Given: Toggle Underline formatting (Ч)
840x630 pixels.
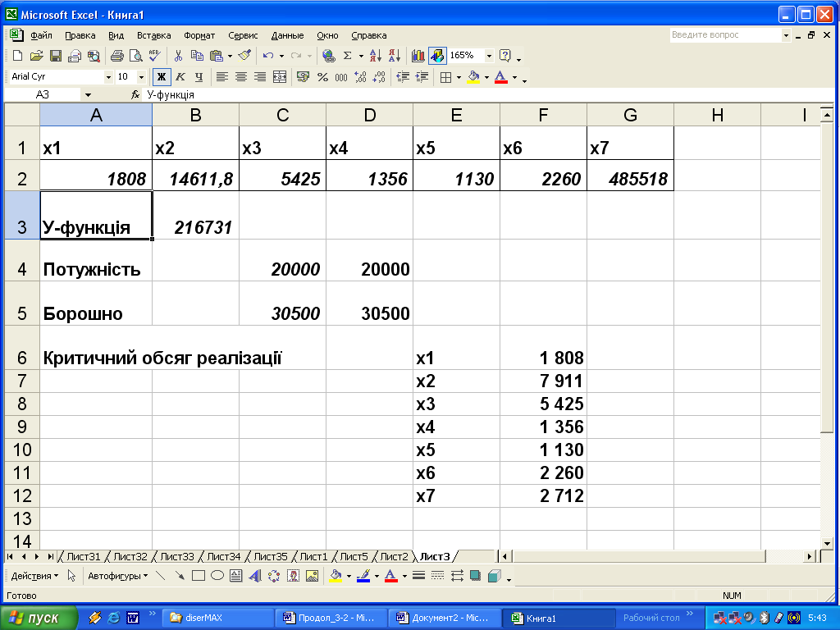Looking at the screenshot, I should coord(199,77).
